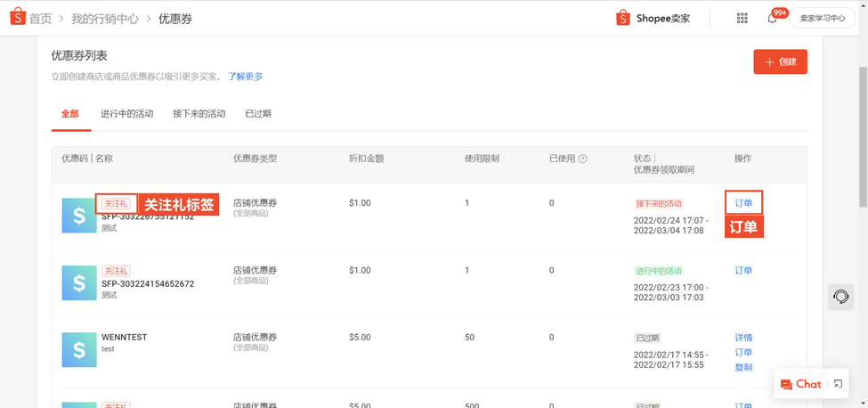Click the second voucher dollar thumbnail
Viewport: 868px width, 408px height.
point(79,283)
